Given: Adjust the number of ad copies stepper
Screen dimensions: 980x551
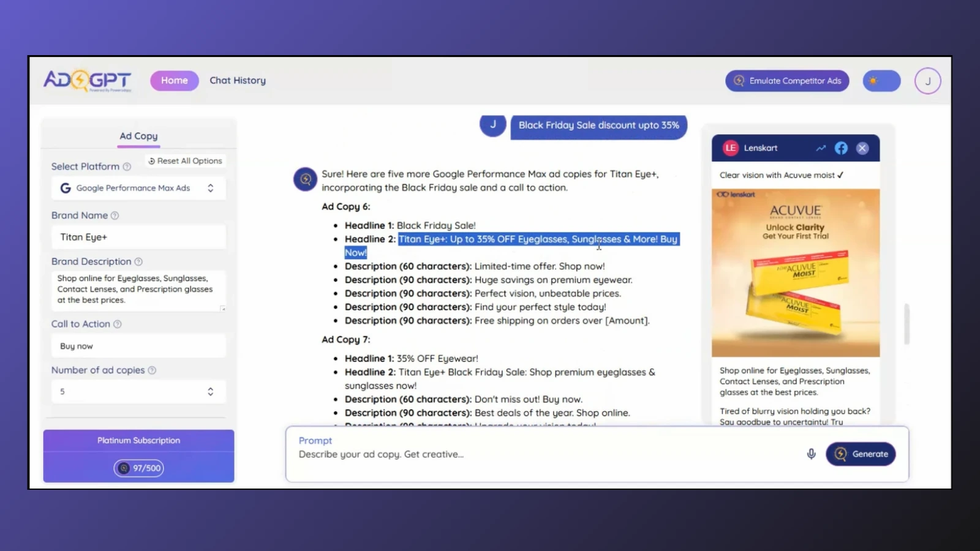Looking at the screenshot, I should pyautogui.click(x=210, y=392).
